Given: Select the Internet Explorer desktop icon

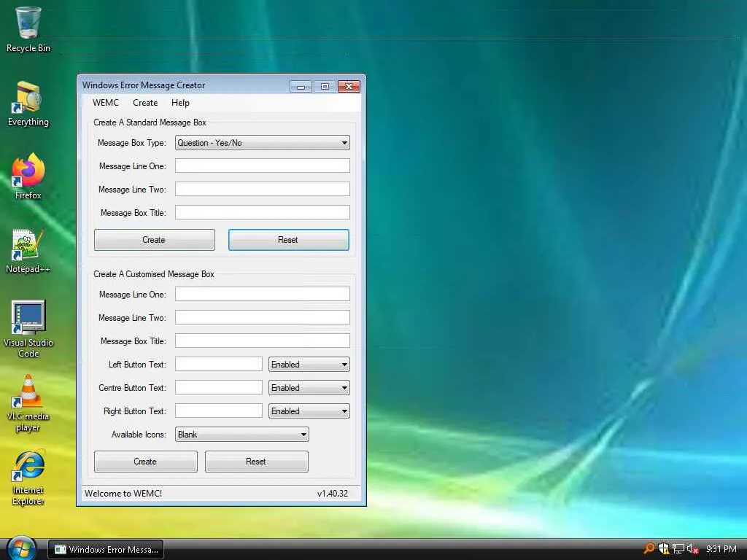Looking at the screenshot, I should (x=28, y=477).
